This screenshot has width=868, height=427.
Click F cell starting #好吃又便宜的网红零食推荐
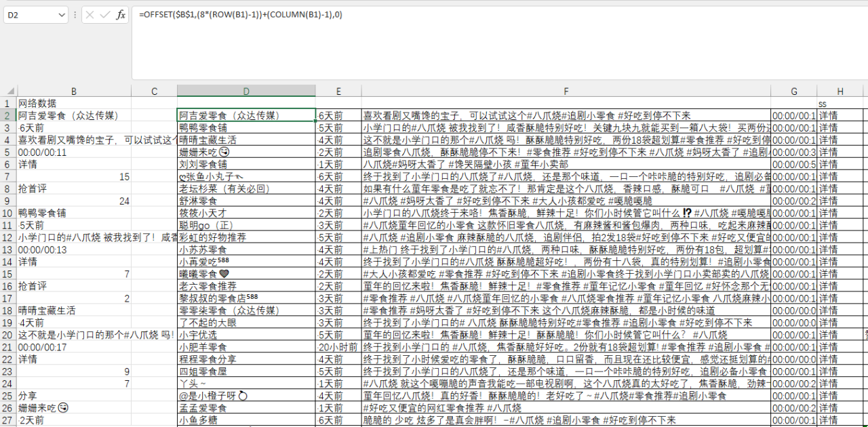(566, 409)
